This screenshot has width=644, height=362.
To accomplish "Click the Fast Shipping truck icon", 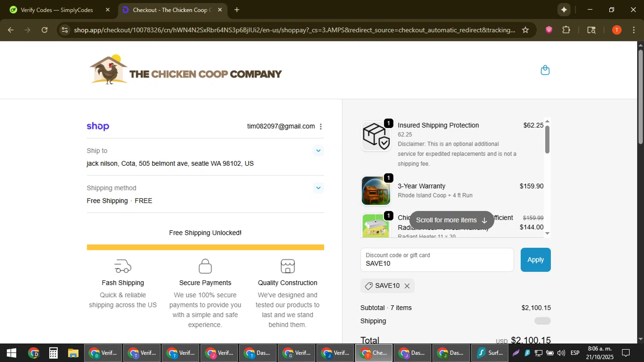I will tap(123, 266).
